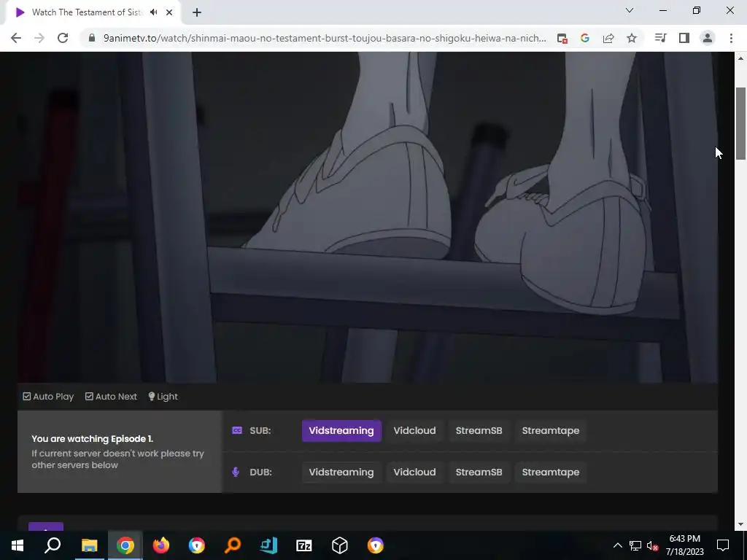Select SUB Streamtape server
This screenshot has height=560, width=747.
tap(551, 430)
